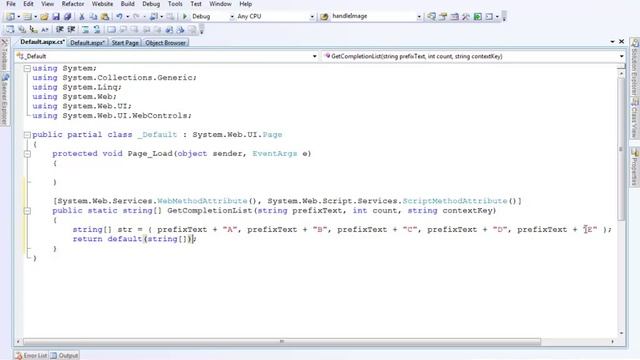Uncomment the selected lines icon
640x360 pixels.
tap(97, 29)
